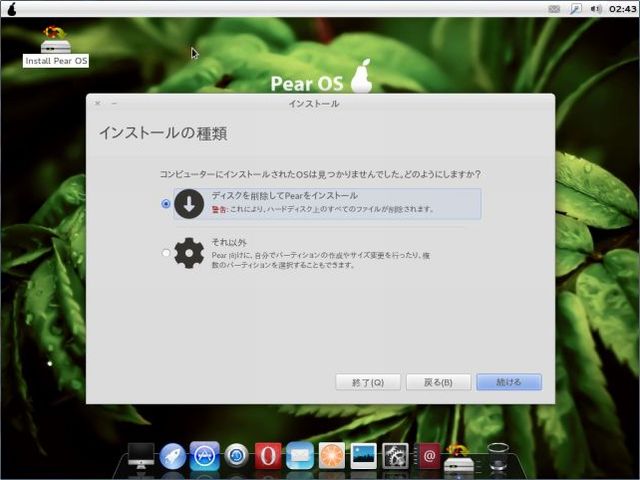Open the mail envelope app in dock
The height and width of the screenshot is (480, 640).
[x=300, y=456]
